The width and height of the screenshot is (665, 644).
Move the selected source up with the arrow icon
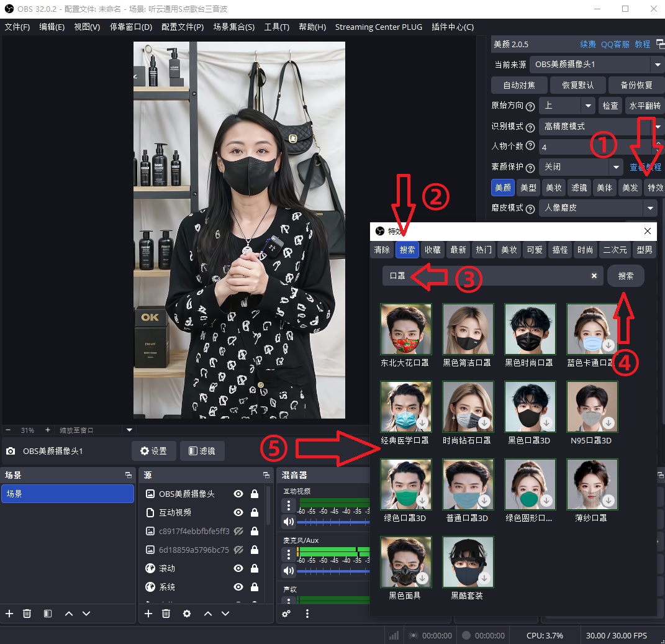[207, 613]
